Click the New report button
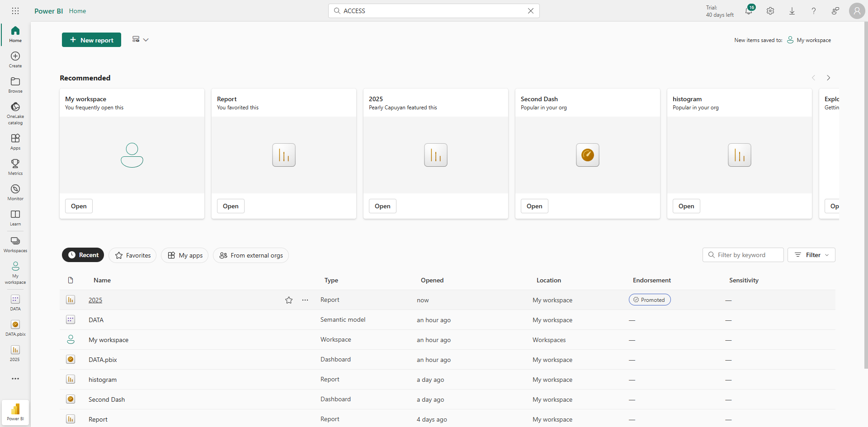The width and height of the screenshot is (868, 427). pyautogui.click(x=91, y=40)
